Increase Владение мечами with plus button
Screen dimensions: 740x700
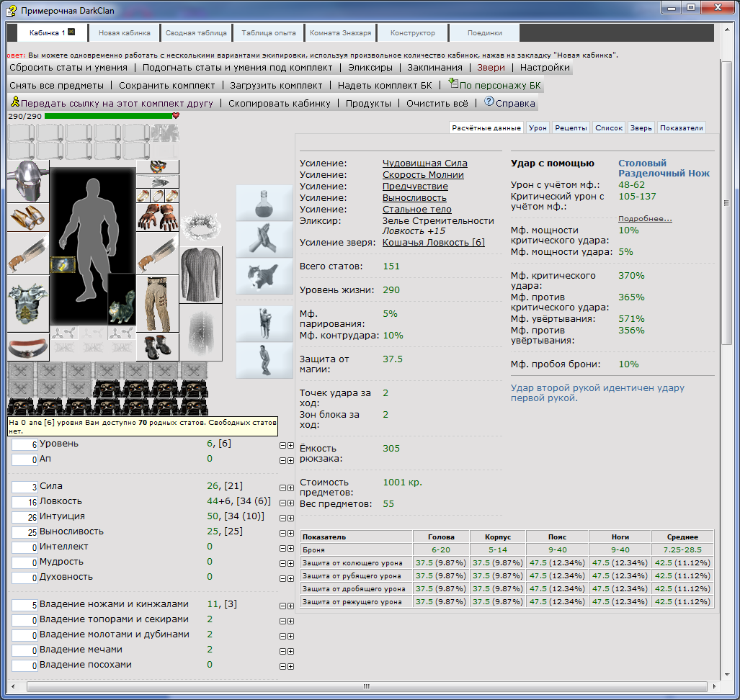290,651
